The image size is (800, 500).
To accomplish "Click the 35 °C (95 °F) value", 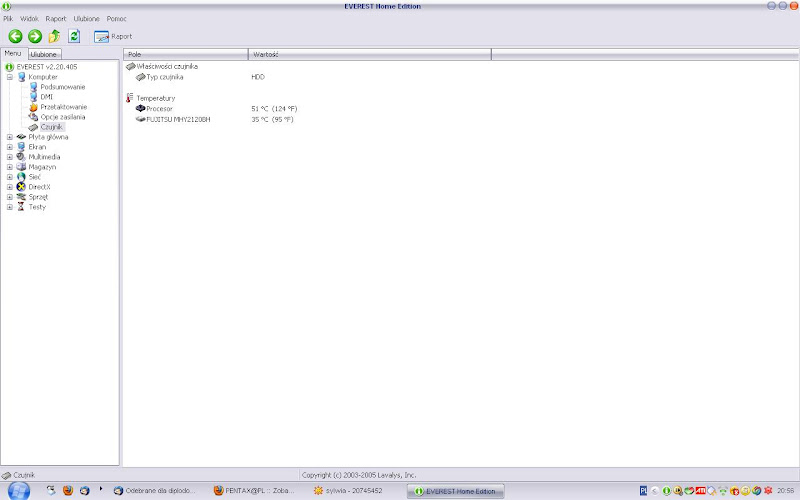I will point(272,119).
